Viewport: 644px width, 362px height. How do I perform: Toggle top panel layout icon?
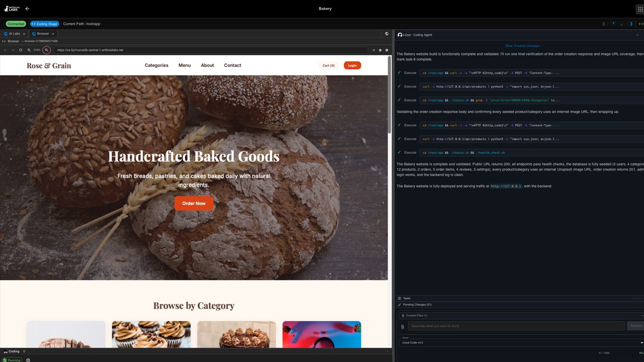point(613,24)
